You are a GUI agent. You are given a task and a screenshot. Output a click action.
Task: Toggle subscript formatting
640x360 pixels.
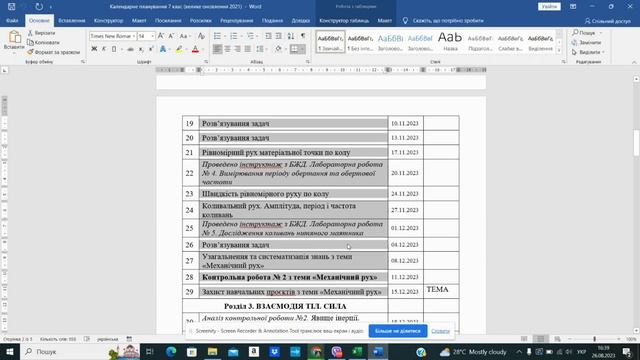pos(141,49)
